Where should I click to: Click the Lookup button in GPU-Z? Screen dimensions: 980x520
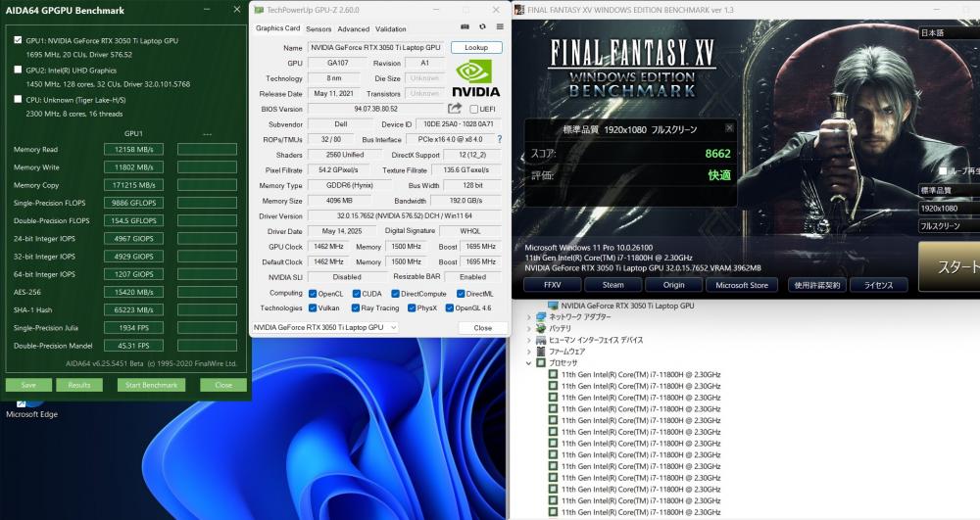[476, 47]
